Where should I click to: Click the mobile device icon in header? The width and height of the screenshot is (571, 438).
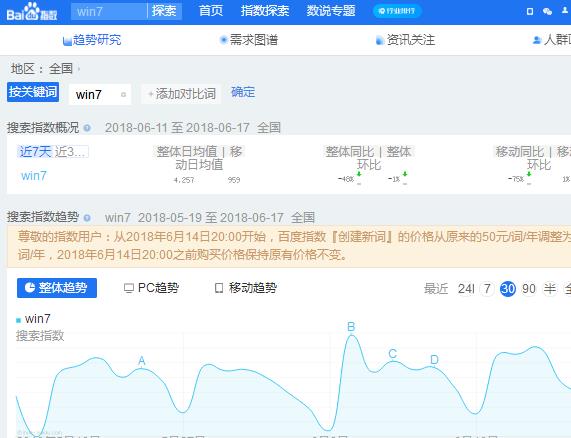point(530,12)
